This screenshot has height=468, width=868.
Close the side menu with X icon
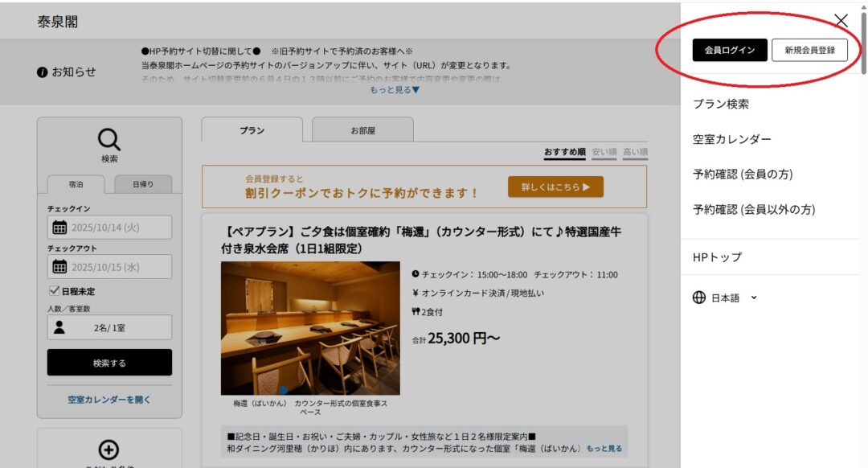[841, 21]
